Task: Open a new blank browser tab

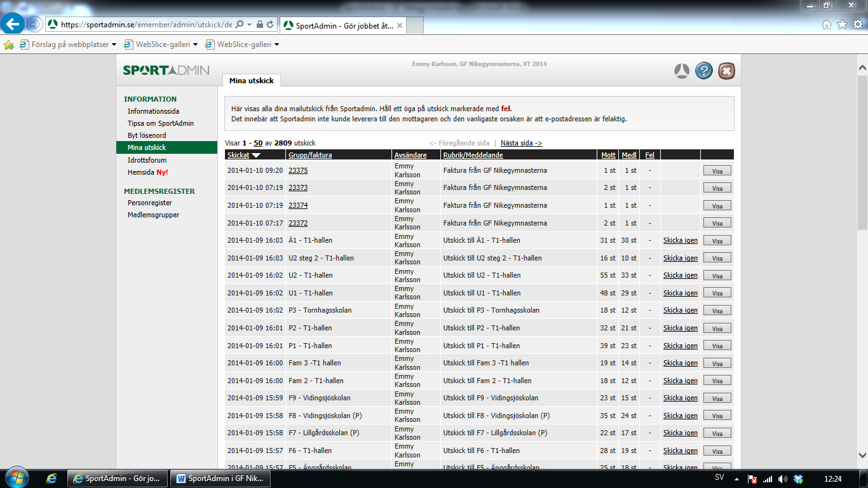Action: tap(414, 25)
